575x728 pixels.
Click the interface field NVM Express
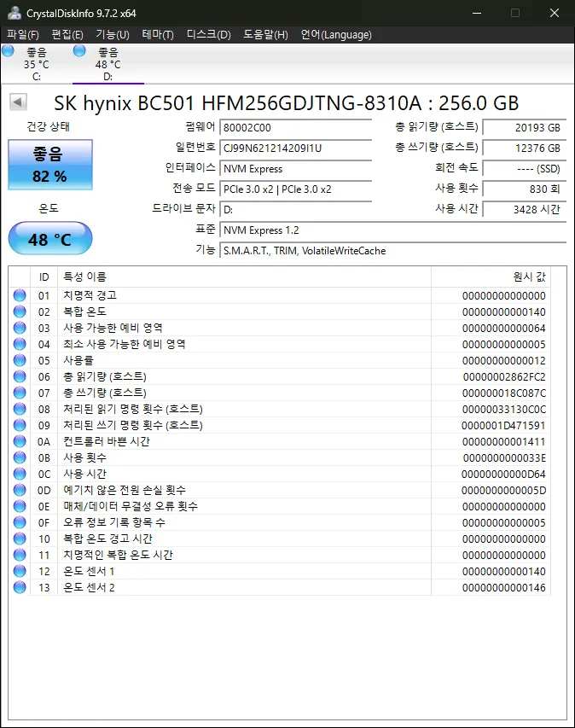tap(296, 168)
